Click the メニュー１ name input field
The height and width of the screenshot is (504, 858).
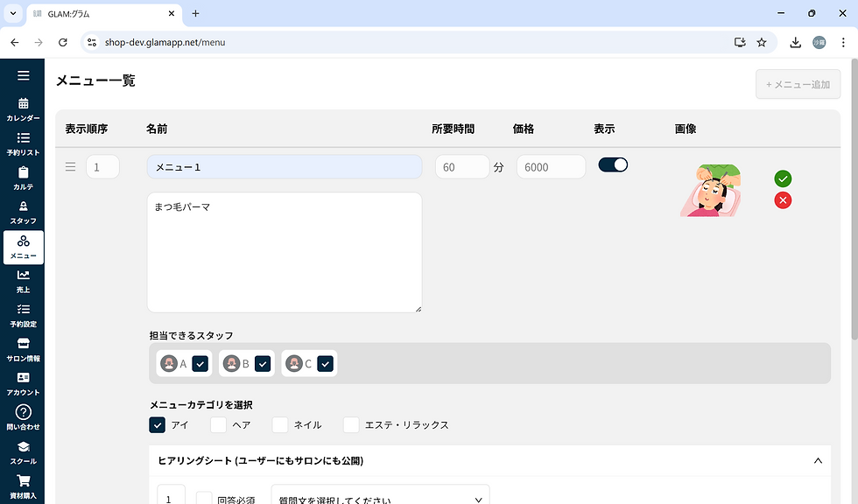tap(284, 165)
